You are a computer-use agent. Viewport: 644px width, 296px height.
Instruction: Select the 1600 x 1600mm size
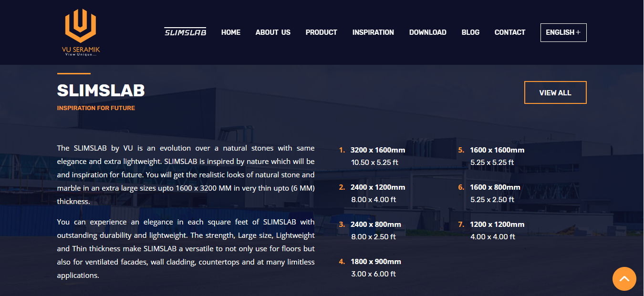pos(497,150)
